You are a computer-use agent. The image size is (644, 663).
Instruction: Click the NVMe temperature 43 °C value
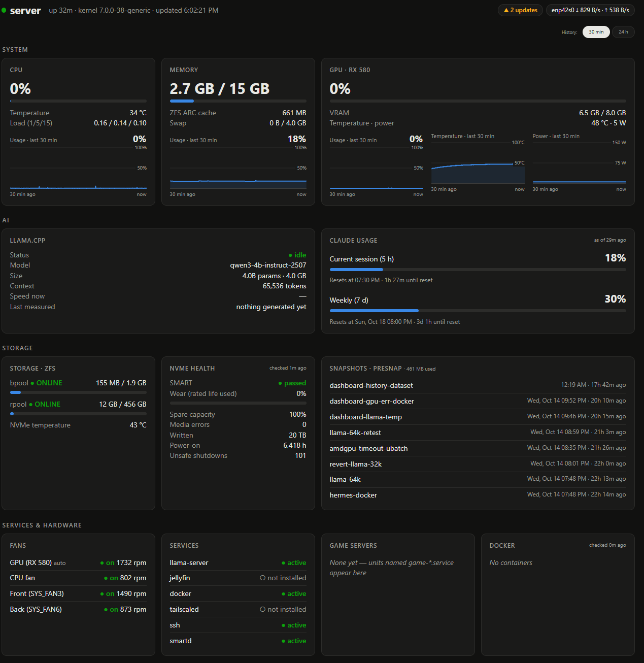click(138, 425)
